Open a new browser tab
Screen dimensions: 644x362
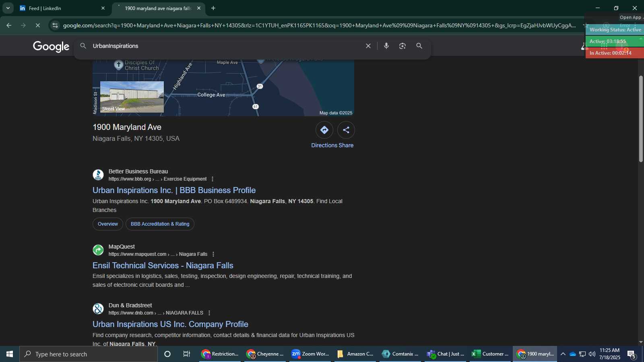coord(213,8)
